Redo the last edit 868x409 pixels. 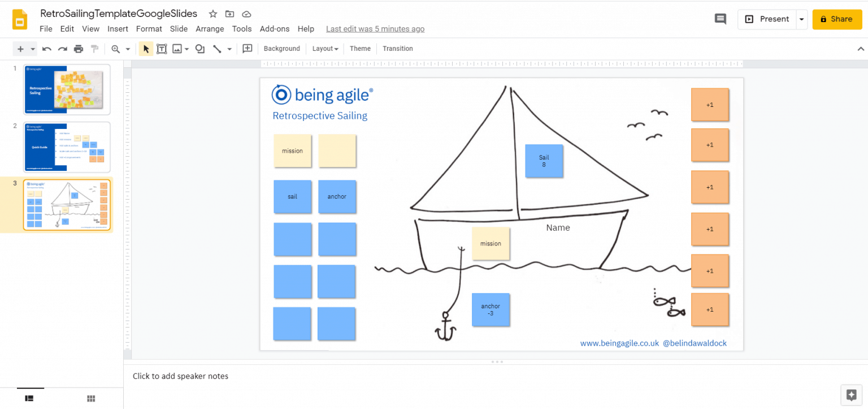coord(62,48)
